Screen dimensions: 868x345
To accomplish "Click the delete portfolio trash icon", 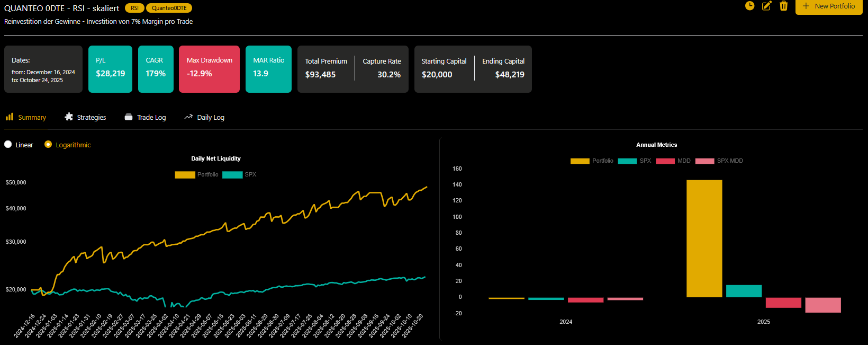I will coord(784,6).
